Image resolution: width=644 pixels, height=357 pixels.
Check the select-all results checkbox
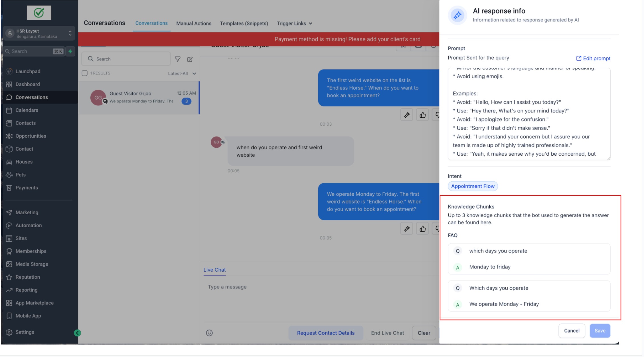tap(85, 73)
